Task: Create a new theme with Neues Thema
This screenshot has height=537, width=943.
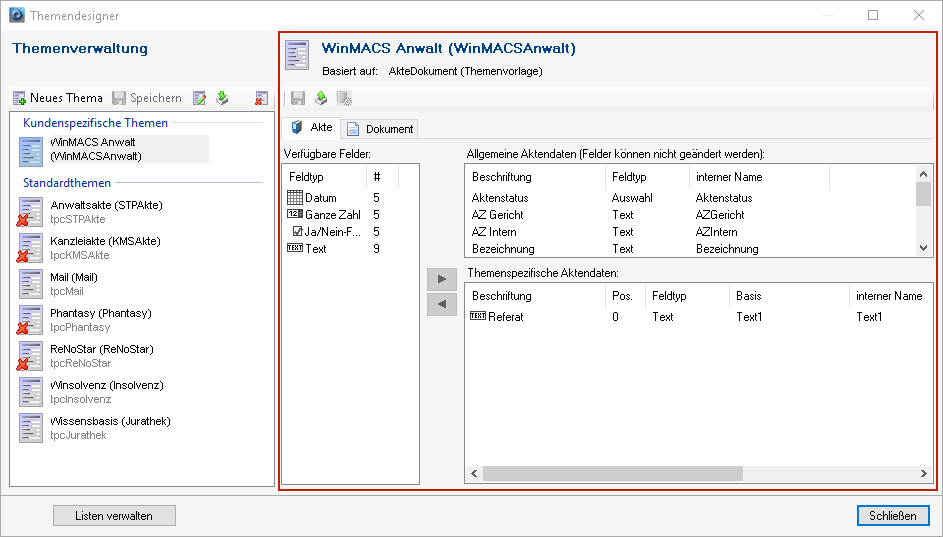Action: tap(58, 98)
